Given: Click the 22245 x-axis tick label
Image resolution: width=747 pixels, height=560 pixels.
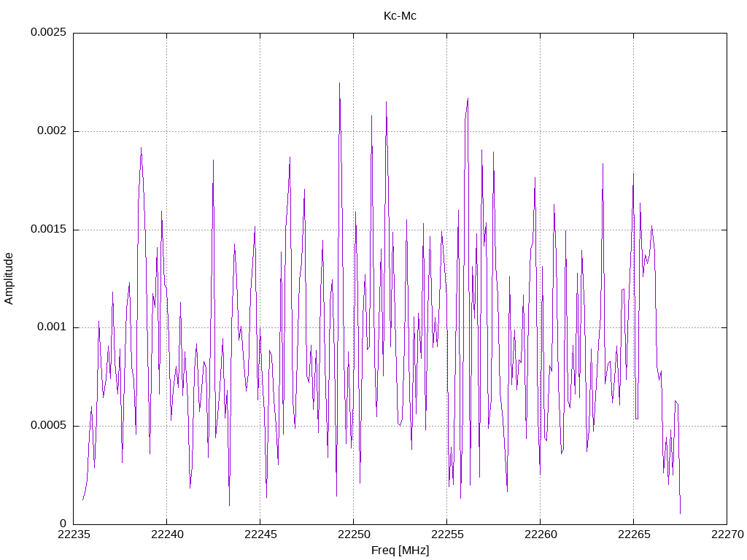Looking at the screenshot, I should coord(260,534).
